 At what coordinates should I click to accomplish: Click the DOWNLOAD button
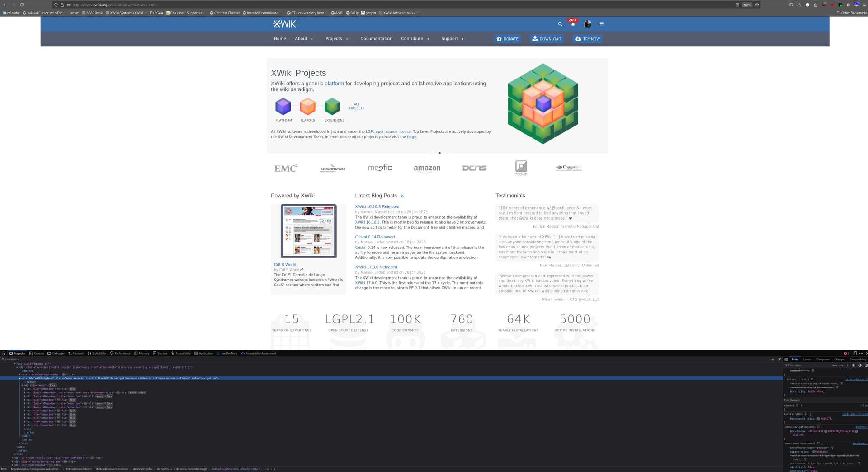click(x=547, y=39)
